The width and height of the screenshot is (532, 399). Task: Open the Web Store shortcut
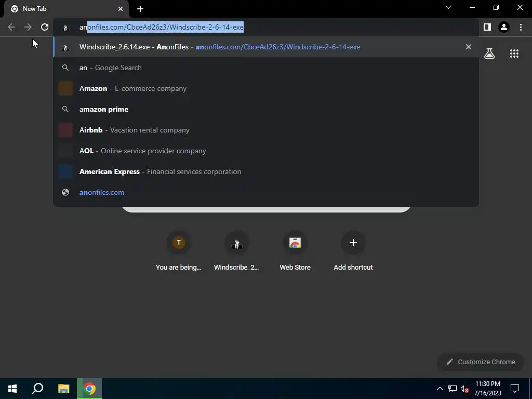(295, 251)
